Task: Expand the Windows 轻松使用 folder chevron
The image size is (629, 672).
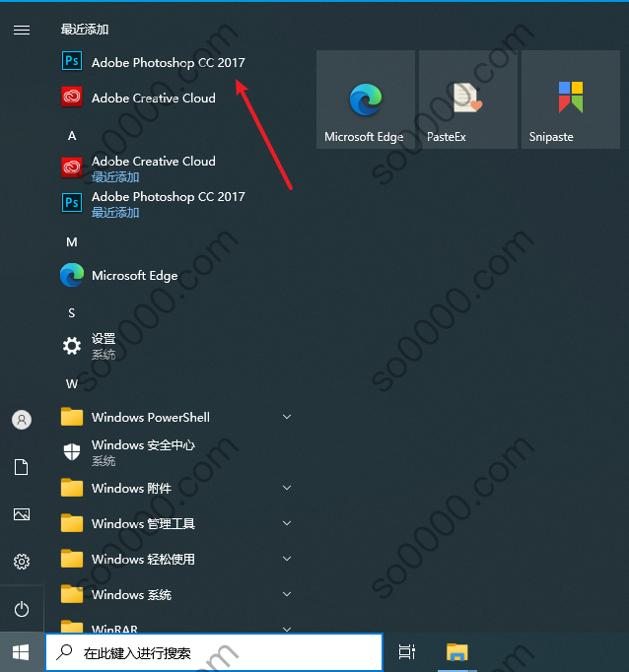Action: (x=287, y=559)
